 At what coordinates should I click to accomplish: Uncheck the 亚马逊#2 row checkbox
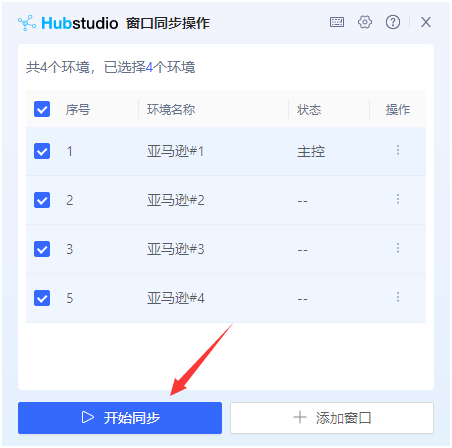tap(42, 200)
